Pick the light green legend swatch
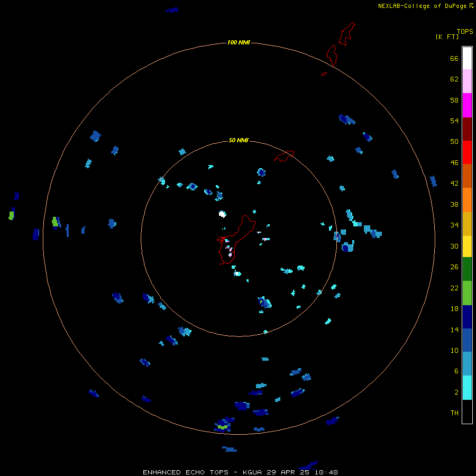This screenshot has width=476, height=476. click(467, 293)
